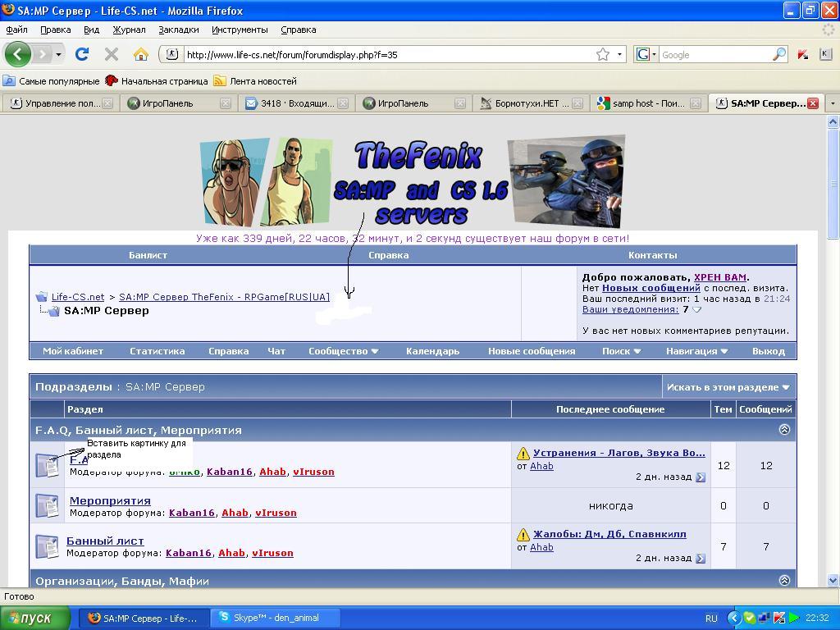Close the SA:MP Сервер tab

tap(813, 103)
